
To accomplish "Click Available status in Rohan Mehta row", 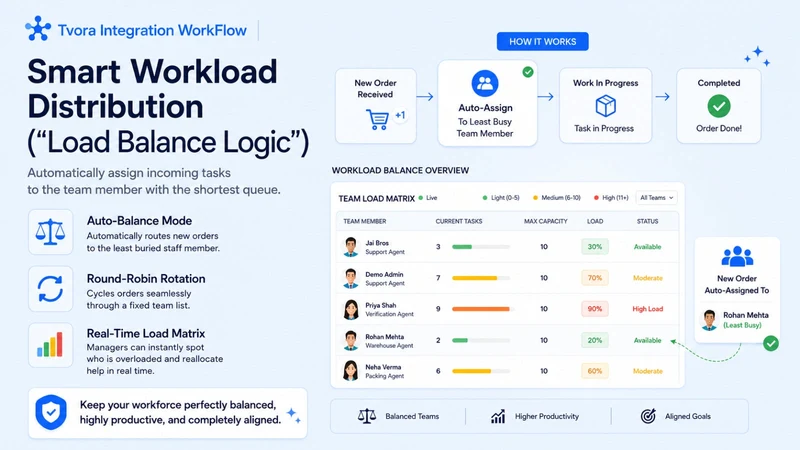I will [x=647, y=340].
